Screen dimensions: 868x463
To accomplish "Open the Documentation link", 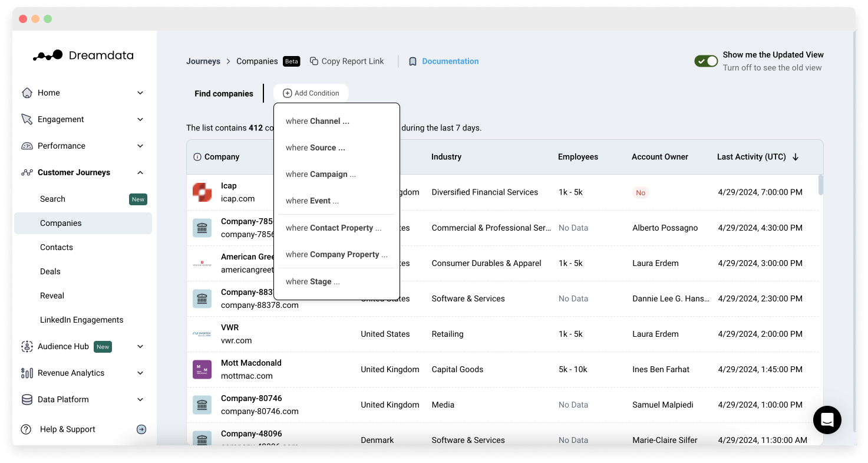I will tap(450, 61).
